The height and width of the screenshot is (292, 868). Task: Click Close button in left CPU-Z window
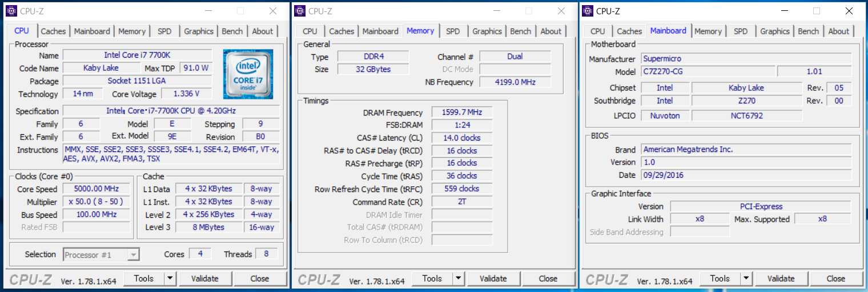(x=260, y=279)
